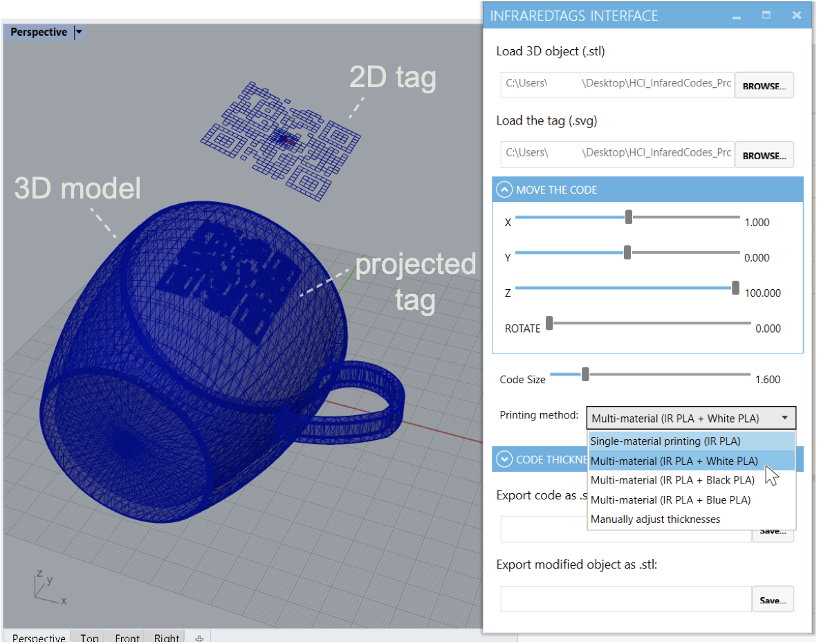Browse for the tag svg file
The image size is (819, 644).
[x=764, y=155]
